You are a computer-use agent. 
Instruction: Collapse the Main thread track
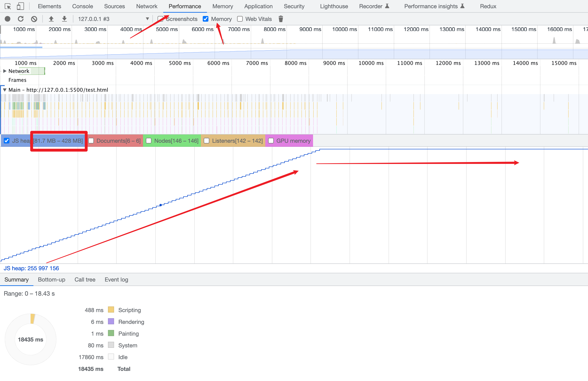5,90
